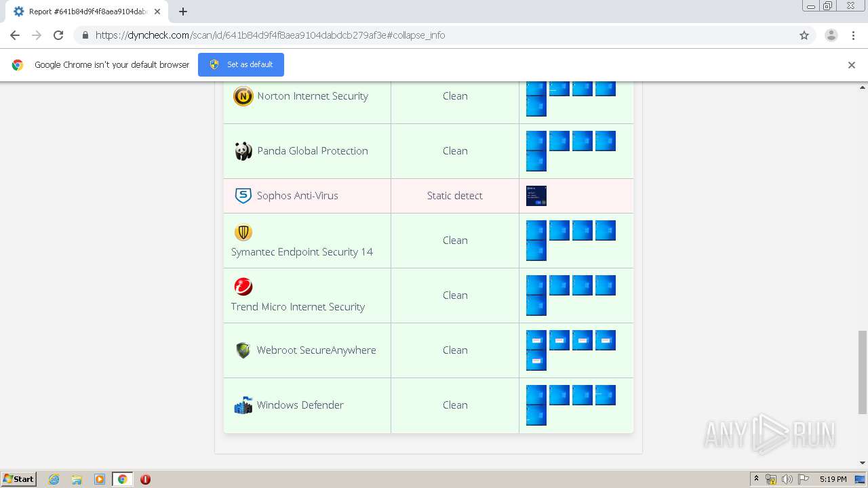This screenshot has width=868, height=488.
Task: Open the Chrome profile avatar menu
Action: pos(831,35)
